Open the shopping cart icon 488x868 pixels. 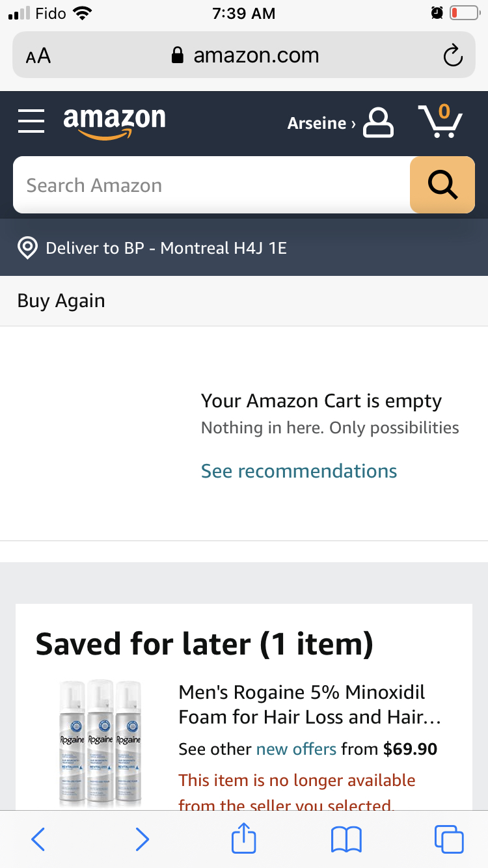pos(441,121)
